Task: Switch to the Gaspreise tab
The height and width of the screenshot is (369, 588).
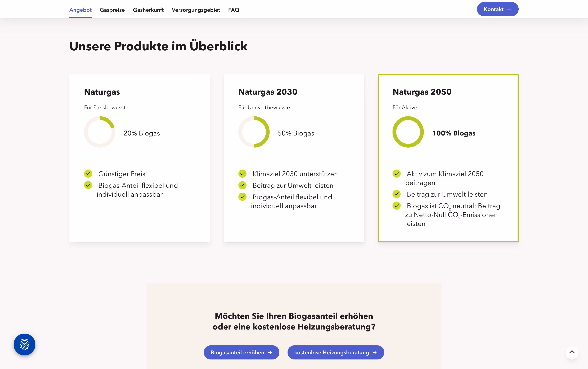Action: [112, 10]
